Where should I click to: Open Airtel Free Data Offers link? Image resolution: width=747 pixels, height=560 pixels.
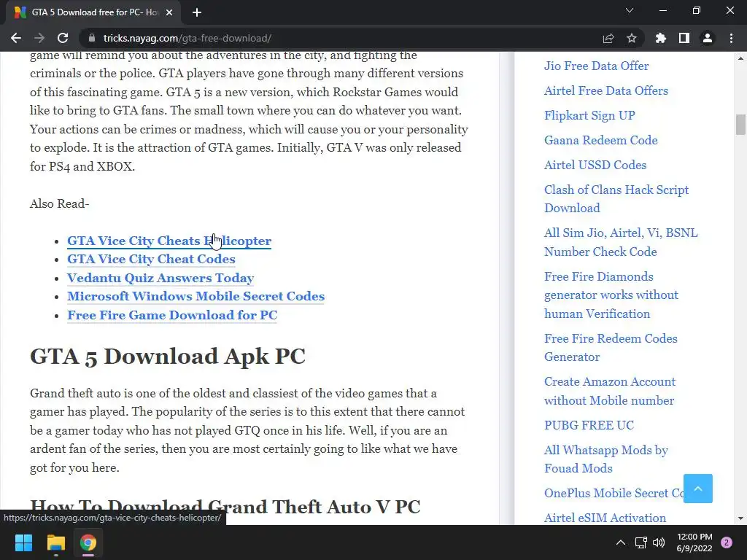pos(606,90)
